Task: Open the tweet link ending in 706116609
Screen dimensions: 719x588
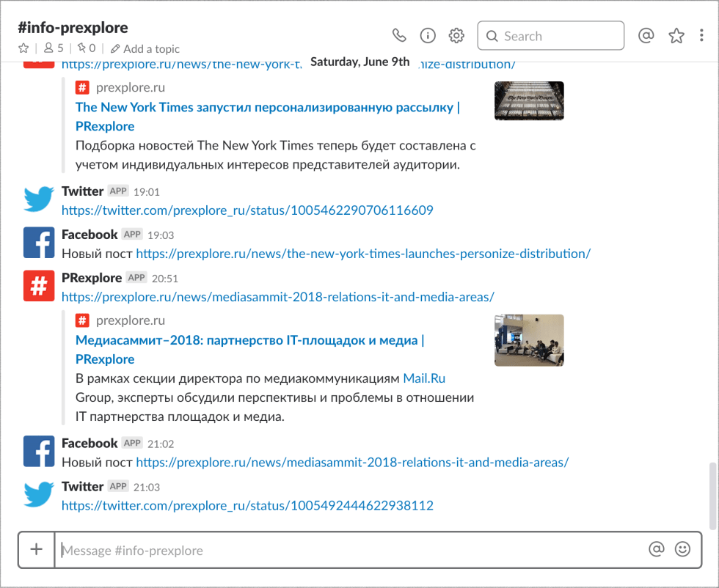Action: pyautogui.click(x=248, y=210)
